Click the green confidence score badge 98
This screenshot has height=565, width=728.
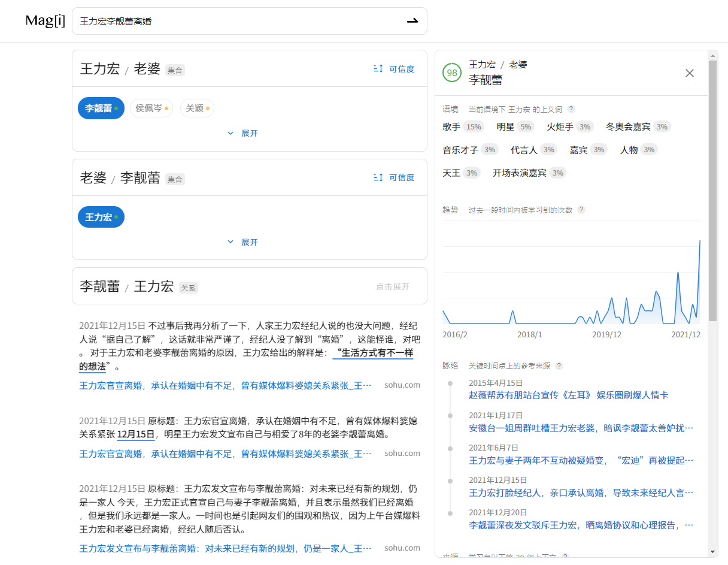[451, 72]
